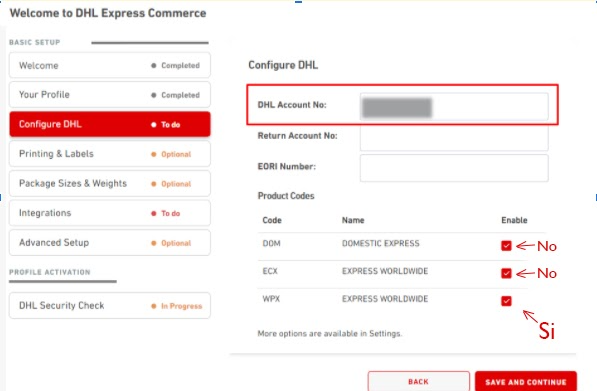Click the 'DOMESTIC EXPRESS' product name
The image size is (597, 391).
tap(381, 243)
